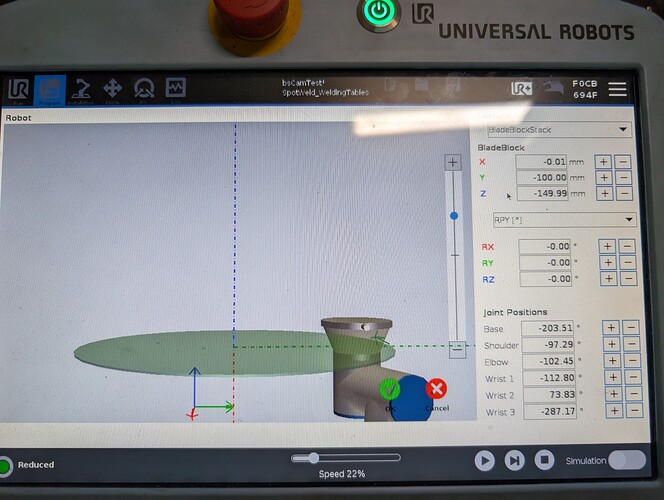Viewport: 664px width, 500px height.
Task: Increase Wrist 2 with plus button
Action: point(614,394)
